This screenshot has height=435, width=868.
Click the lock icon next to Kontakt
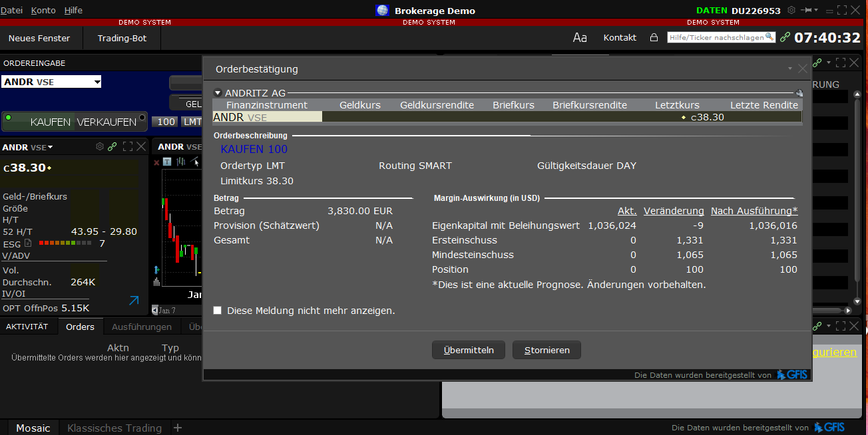pyautogui.click(x=654, y=38)
